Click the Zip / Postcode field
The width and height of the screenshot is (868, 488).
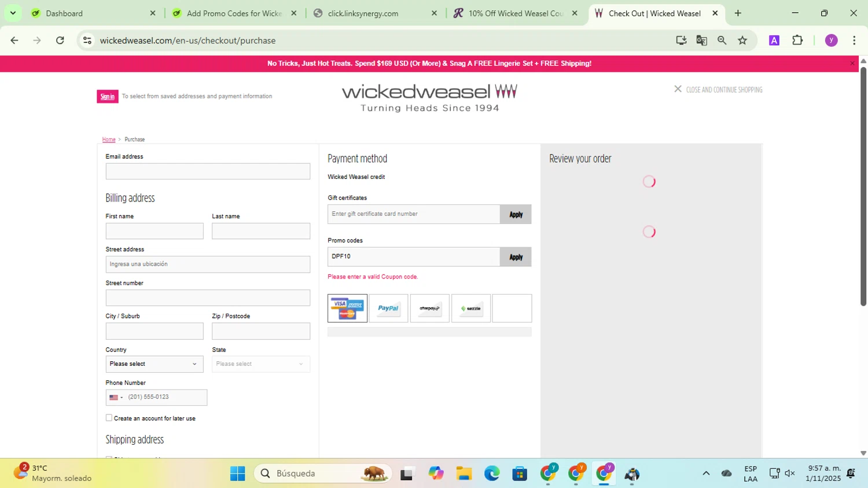click(x=261, y=331)
